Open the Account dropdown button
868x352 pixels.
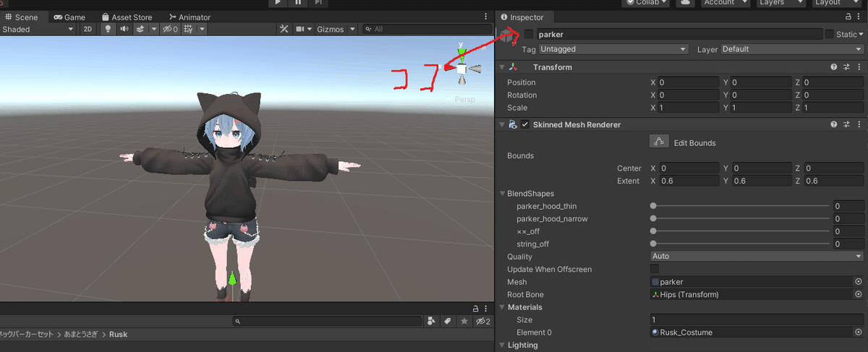[x=724, y=3]
